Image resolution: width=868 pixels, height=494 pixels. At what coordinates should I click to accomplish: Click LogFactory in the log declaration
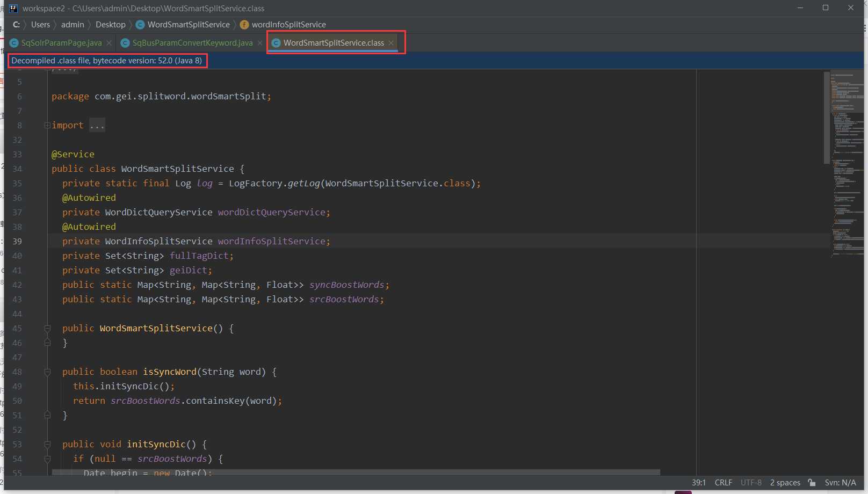coord(255,183)
